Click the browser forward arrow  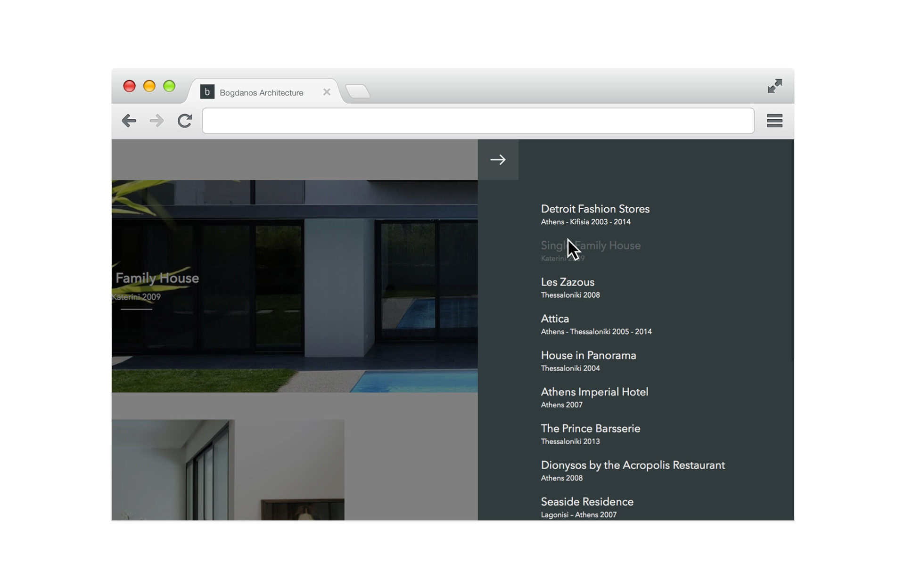(x=156, y=121)
